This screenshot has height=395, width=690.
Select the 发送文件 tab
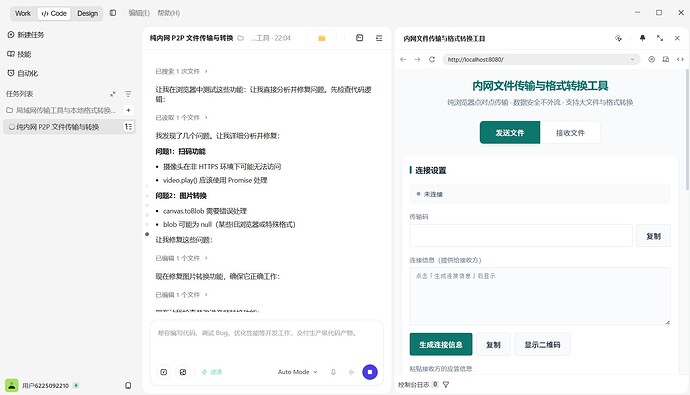pos(510,132)
